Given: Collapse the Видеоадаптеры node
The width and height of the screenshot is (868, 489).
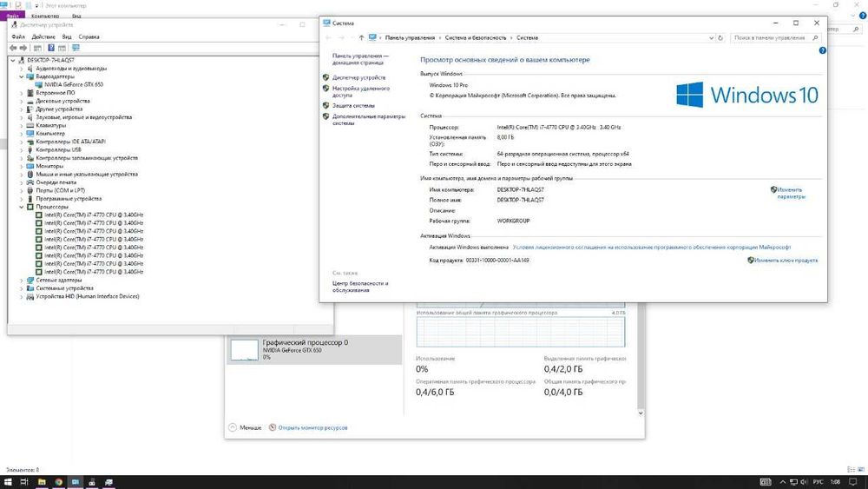Looking at the screenshot, I should pyautogui.click(x=22, y=76).
